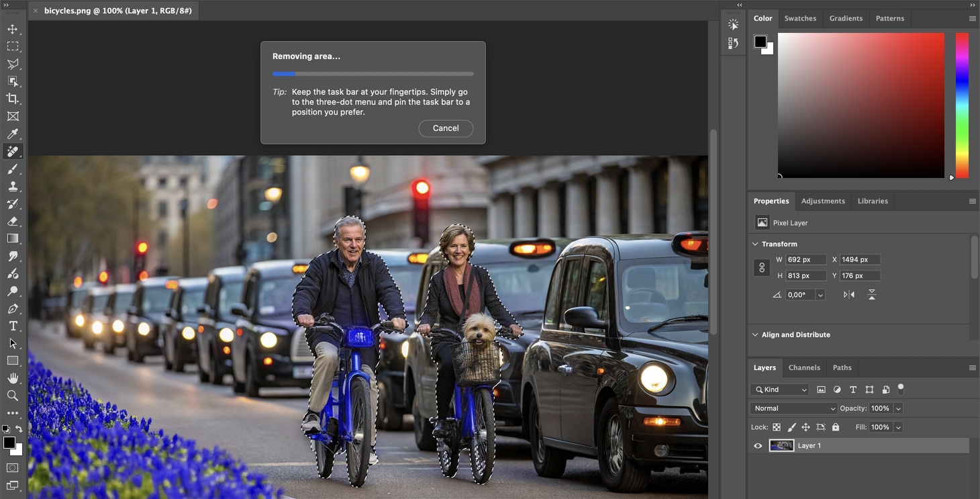Toggle layer filtering switch on or off
This screenshot has height=499, width=980.
tap(901, 389)
